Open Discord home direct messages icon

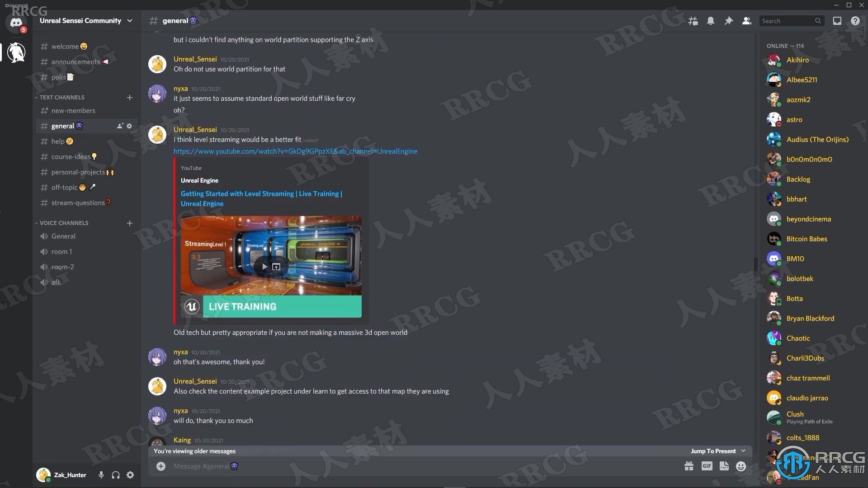point(16,22)
